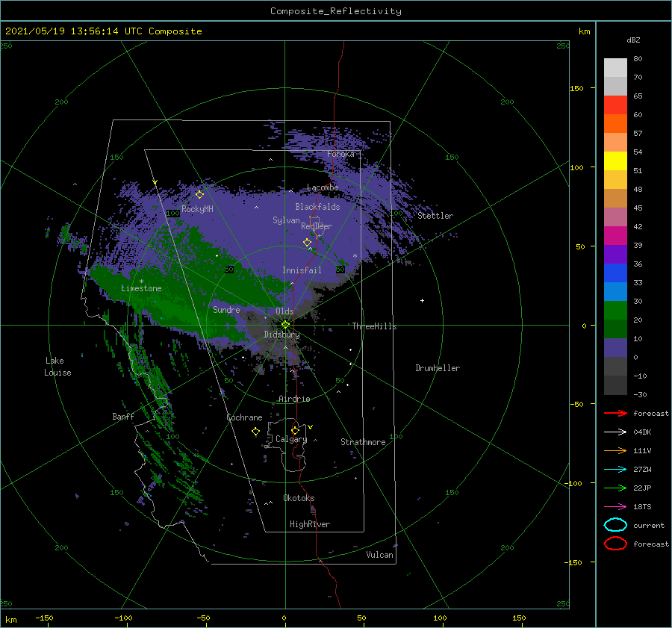Click the yellow diamond marker at radar center
Viewport: 672px width, 628px height.
(x=285, y=325)
